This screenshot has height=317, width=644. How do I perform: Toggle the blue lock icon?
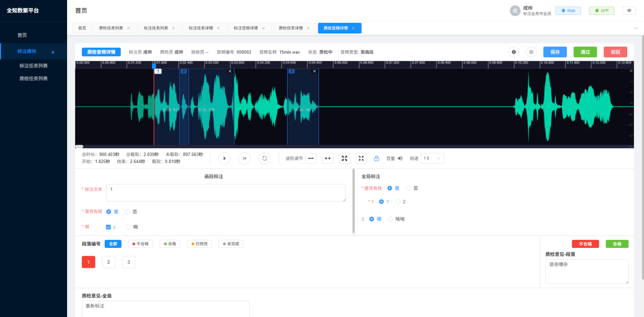[x=377, y=158]
